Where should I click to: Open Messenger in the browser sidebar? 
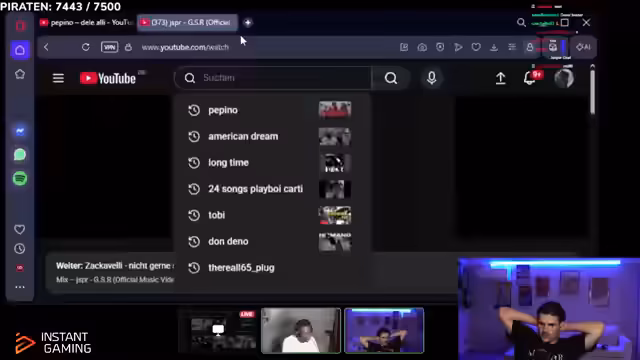[20, 131]
